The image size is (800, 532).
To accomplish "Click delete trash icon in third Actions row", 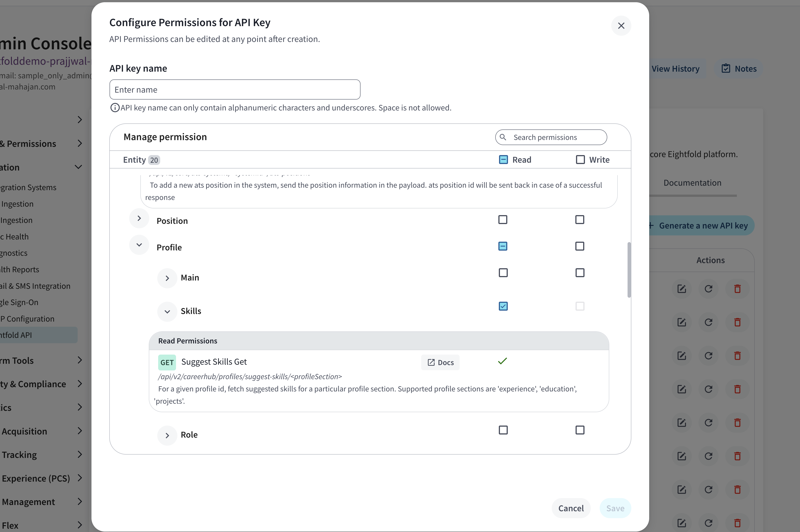I will point(737,355).
